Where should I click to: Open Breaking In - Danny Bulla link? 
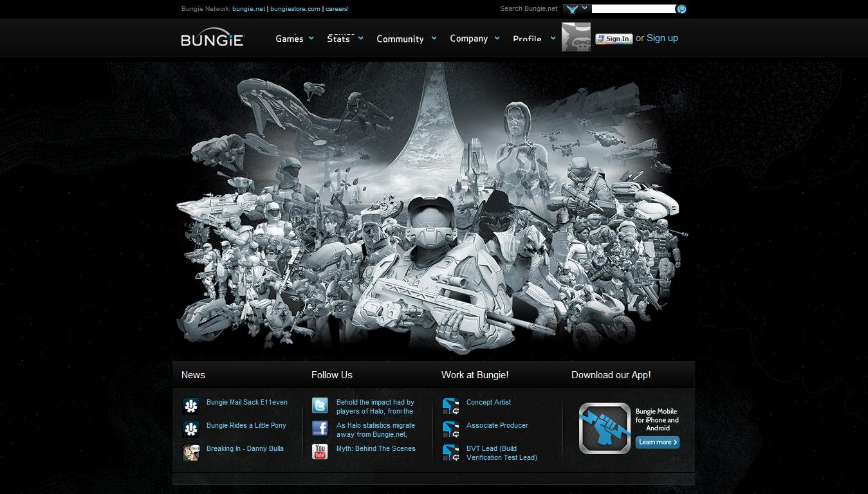pos(245,448)
